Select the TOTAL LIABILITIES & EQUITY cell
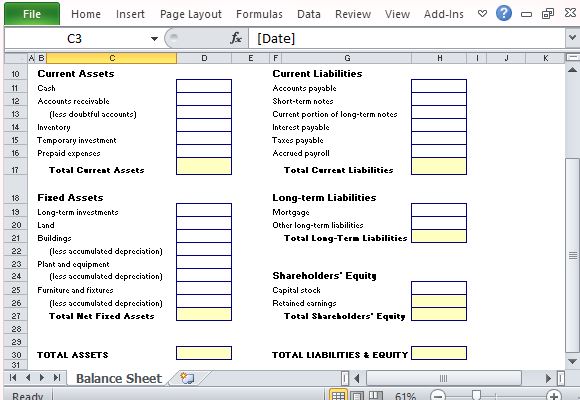Image resolution: width=580 pixels, height=400 pixels. [x=439, y=353]
